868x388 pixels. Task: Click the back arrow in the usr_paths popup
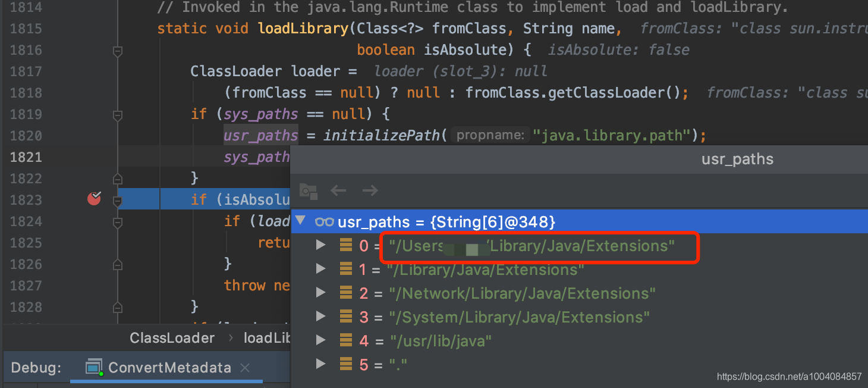pyautogui.click(x=338, y=190)
